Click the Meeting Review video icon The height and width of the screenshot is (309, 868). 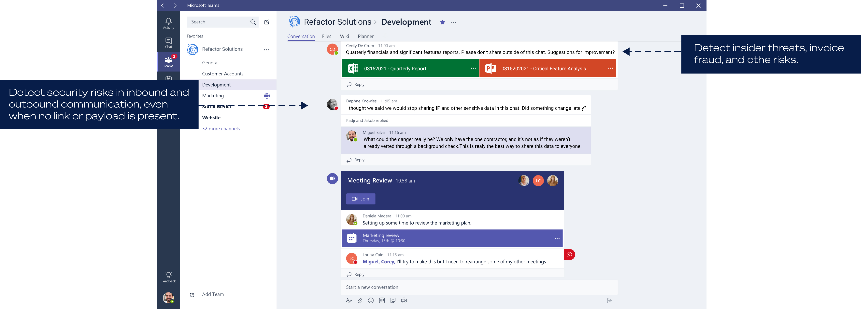click(x=332, y=179)
